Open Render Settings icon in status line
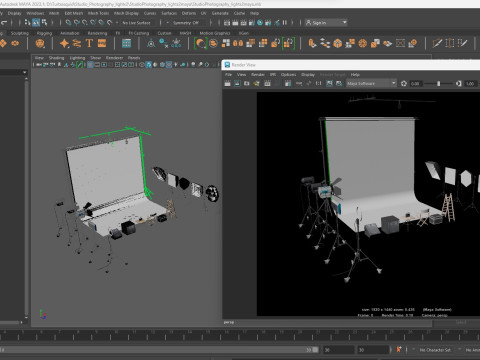The image size is (480, 360). coord(252,23)
